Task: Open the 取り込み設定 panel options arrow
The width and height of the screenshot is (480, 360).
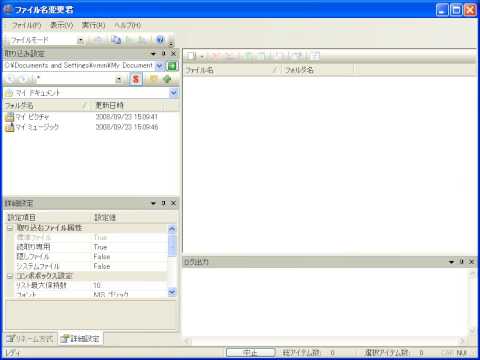Action: (x=153, y=54)
